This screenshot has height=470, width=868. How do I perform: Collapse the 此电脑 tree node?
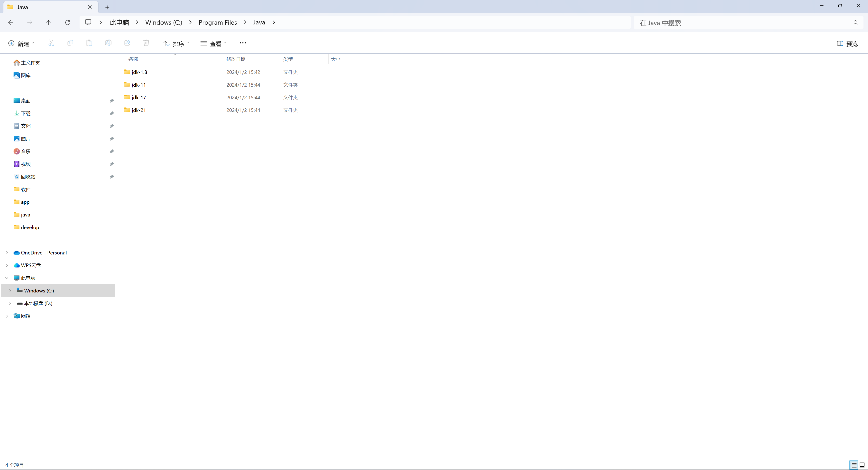(x=7, y=278)
